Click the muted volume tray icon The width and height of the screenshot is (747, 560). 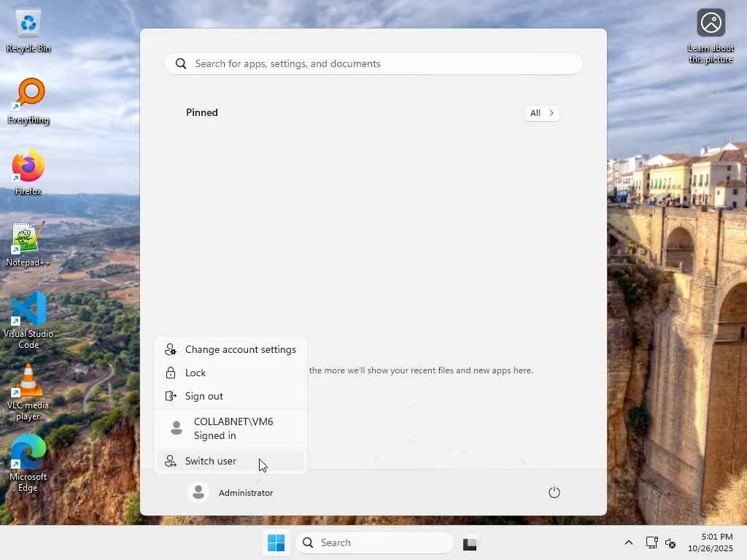pos(670,542)
